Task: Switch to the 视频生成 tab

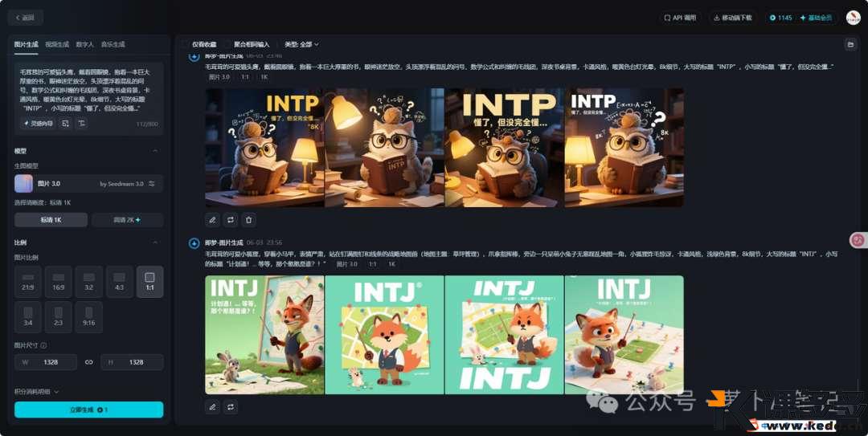Action: (57, 44)
